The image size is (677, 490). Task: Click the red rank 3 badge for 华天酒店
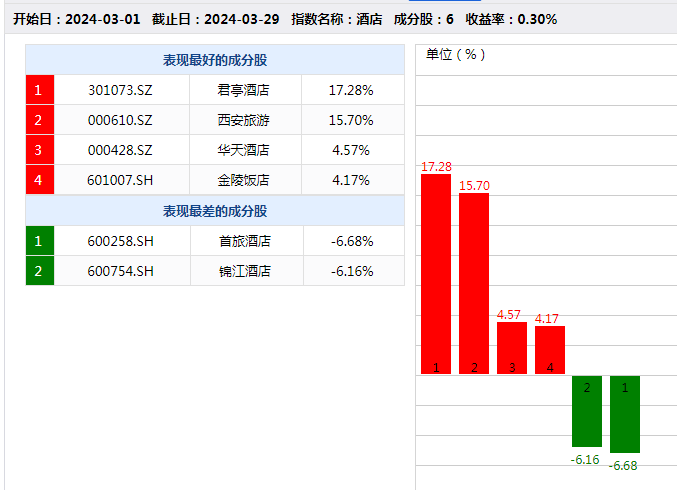[39, 150]
